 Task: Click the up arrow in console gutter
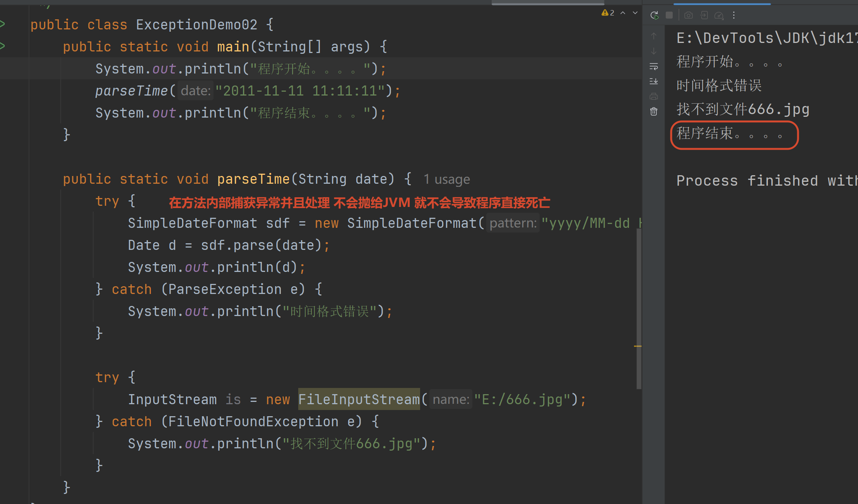[654, 36]
